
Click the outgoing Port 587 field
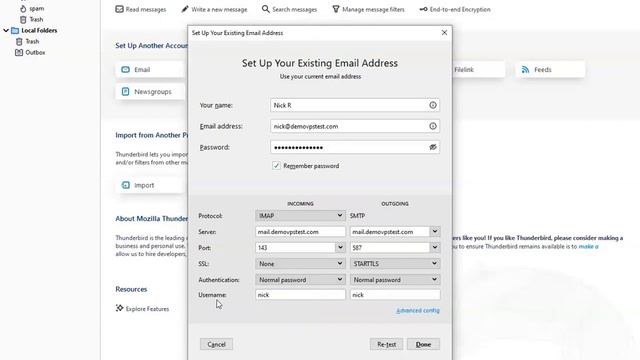[x=390, y=247]
